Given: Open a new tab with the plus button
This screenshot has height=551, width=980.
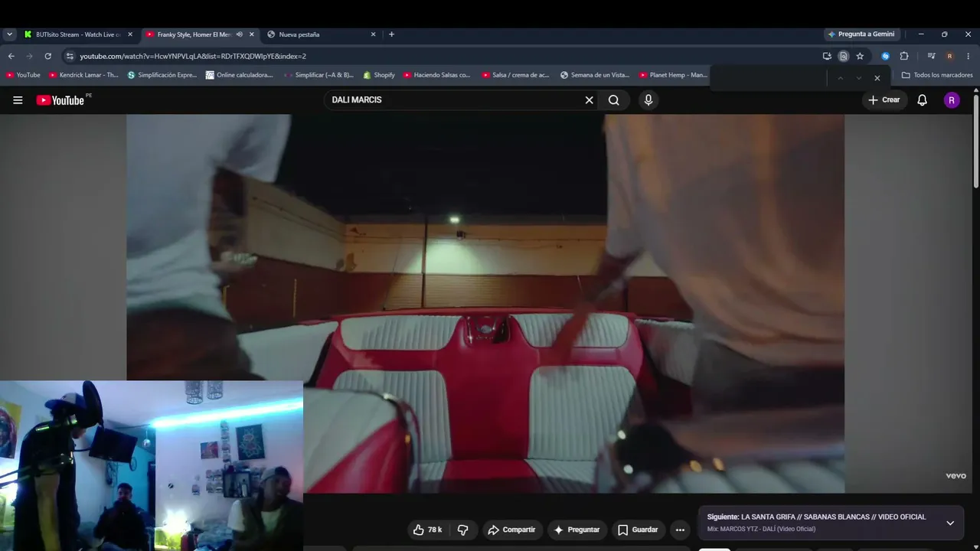Looking at the screenshot, I should [391, 34].
